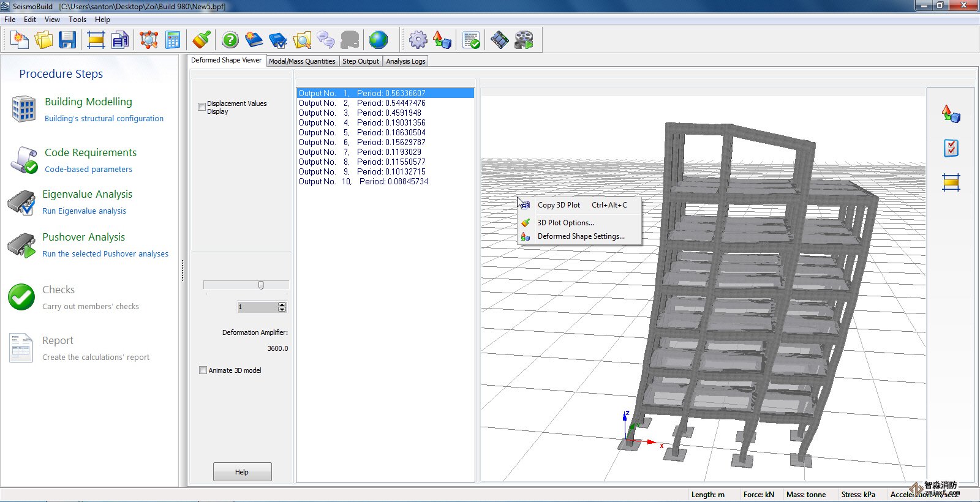The width and height of the screenshot is (980, 502).
Task: Switch to Modal/Mass Quantities tab
Action: 302,61
